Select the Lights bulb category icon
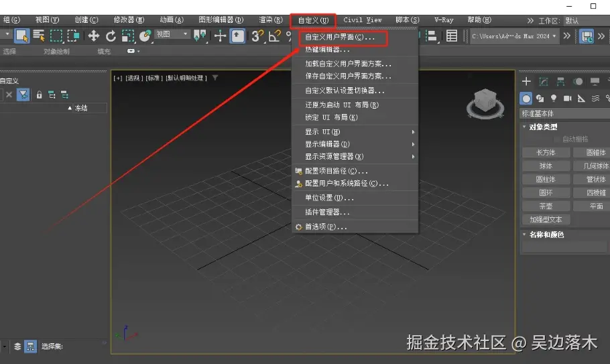The image size is (610, 364). (x=554, y=99)
